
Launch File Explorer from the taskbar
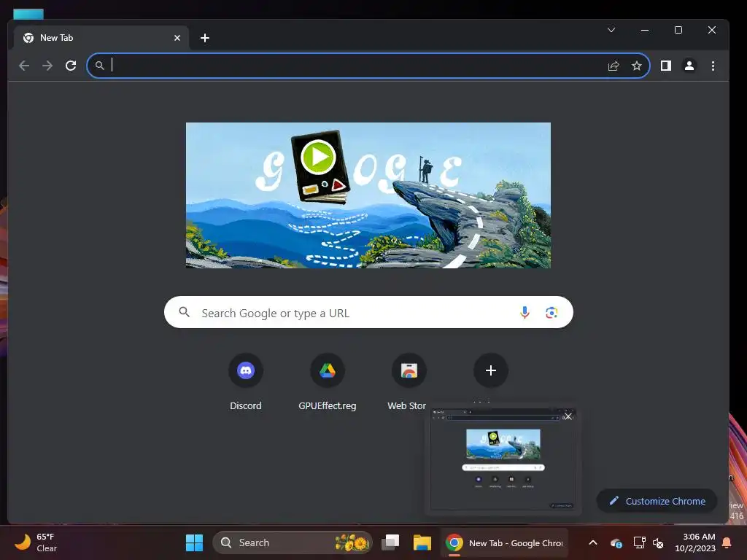click(422, 542)
